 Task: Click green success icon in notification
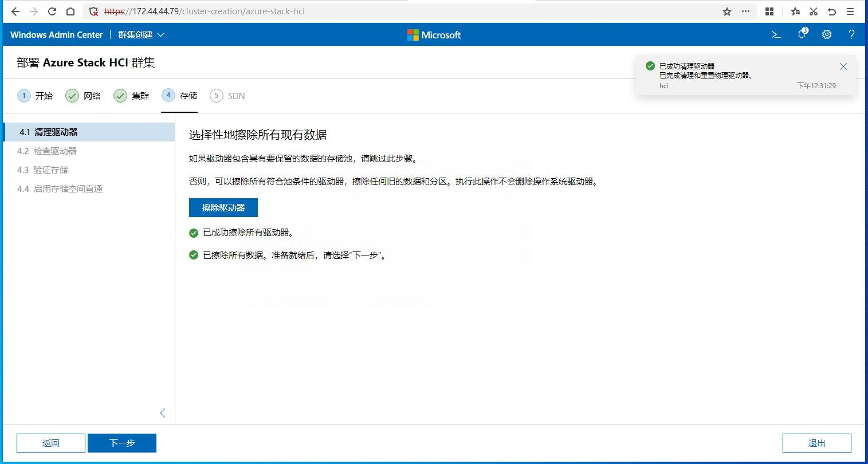pos(650,66)
